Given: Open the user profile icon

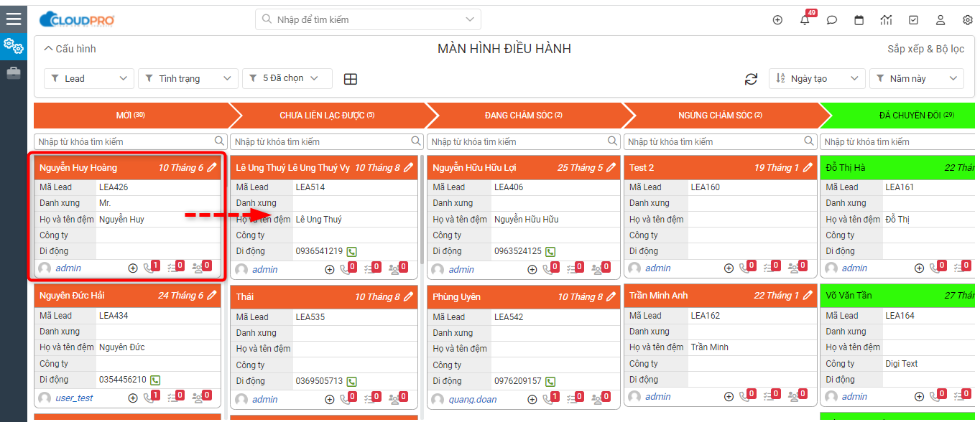Looking at the screenshot, I should coord(940,20).
